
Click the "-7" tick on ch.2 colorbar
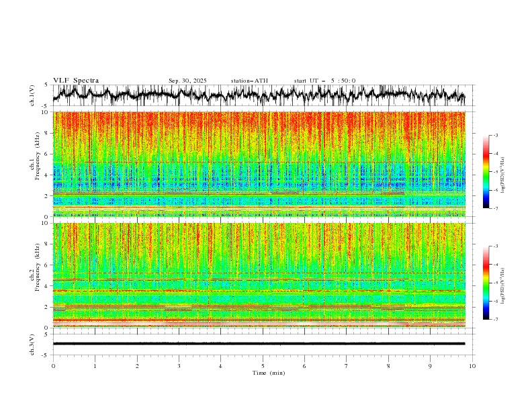click(x=495, y=320)
